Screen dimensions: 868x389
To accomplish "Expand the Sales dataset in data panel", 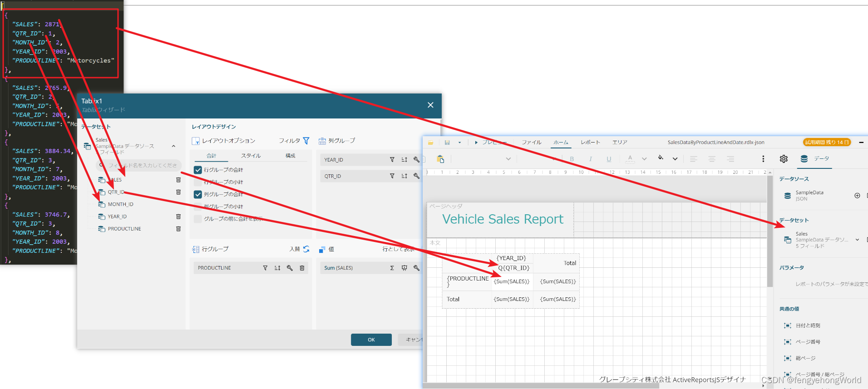I will [x=857, y=240].
